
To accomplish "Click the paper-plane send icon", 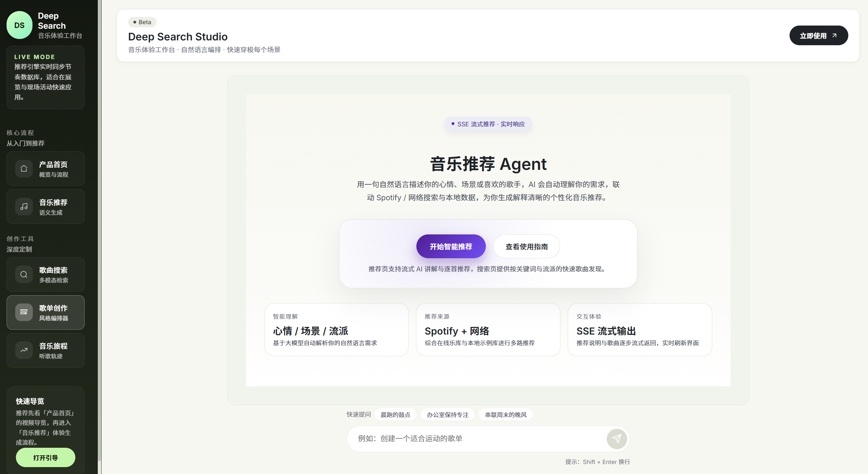I will tap(616, 438).
